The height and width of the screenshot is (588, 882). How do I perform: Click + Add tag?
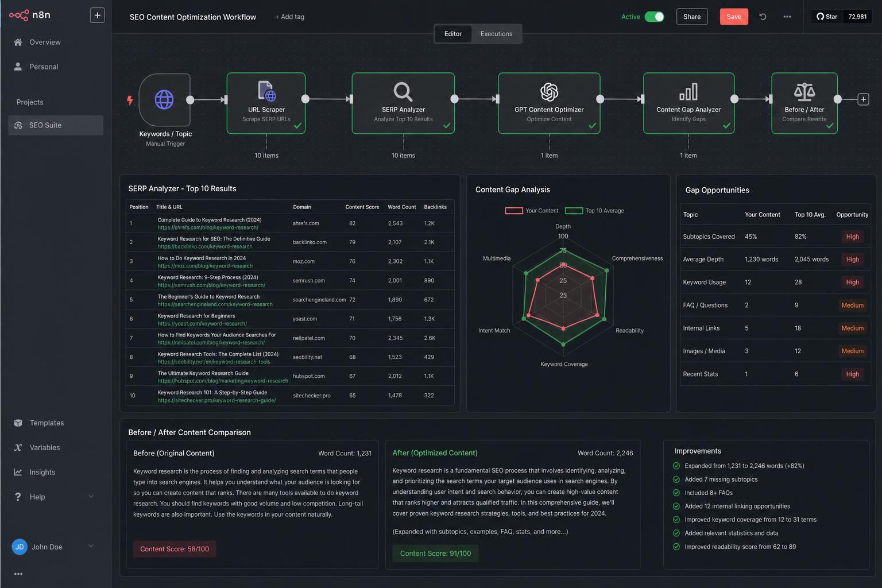click(x=290, y=17)
